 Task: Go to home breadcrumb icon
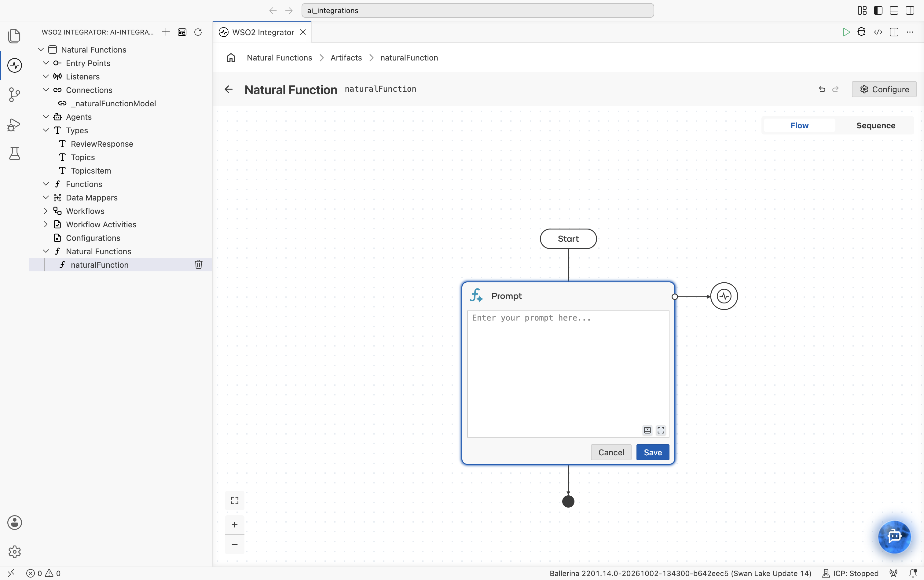[x=230, y=57]
